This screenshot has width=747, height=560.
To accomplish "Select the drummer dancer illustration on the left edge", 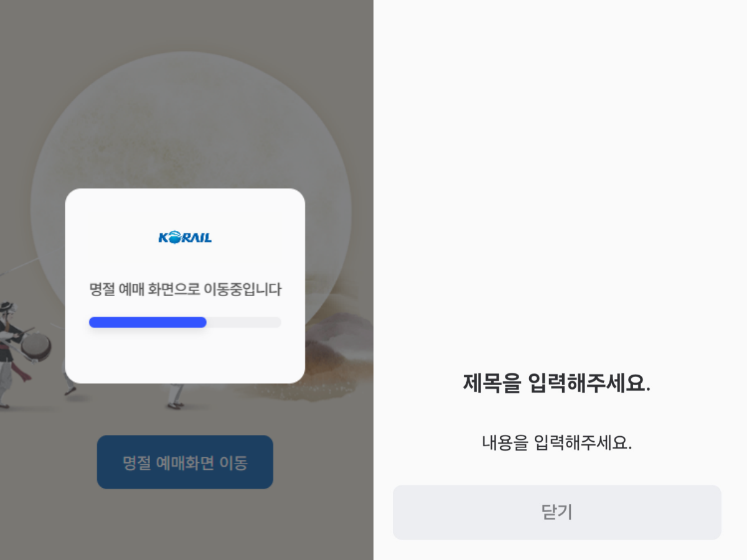I will click(x=25, y=348).
